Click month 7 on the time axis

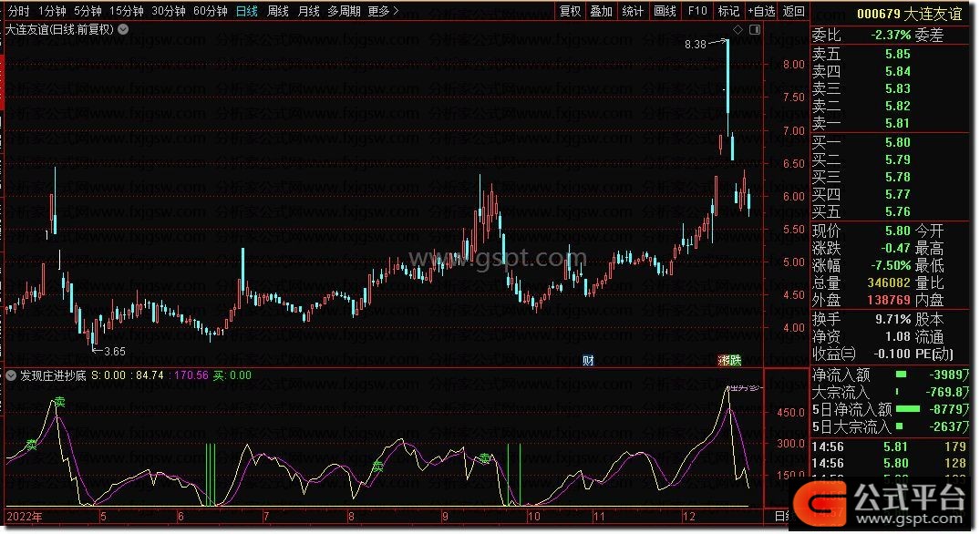tap(266, 517)
